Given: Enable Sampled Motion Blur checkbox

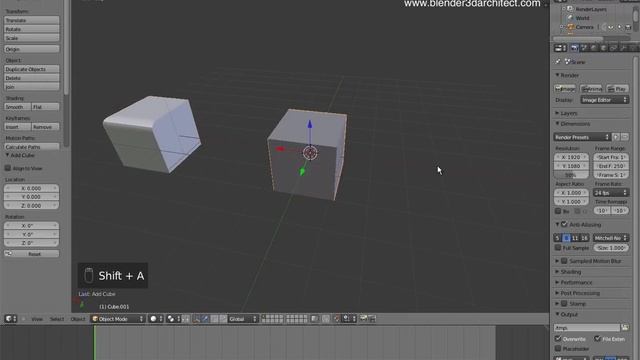Looking at the screenshot, I should pos(564,261).
